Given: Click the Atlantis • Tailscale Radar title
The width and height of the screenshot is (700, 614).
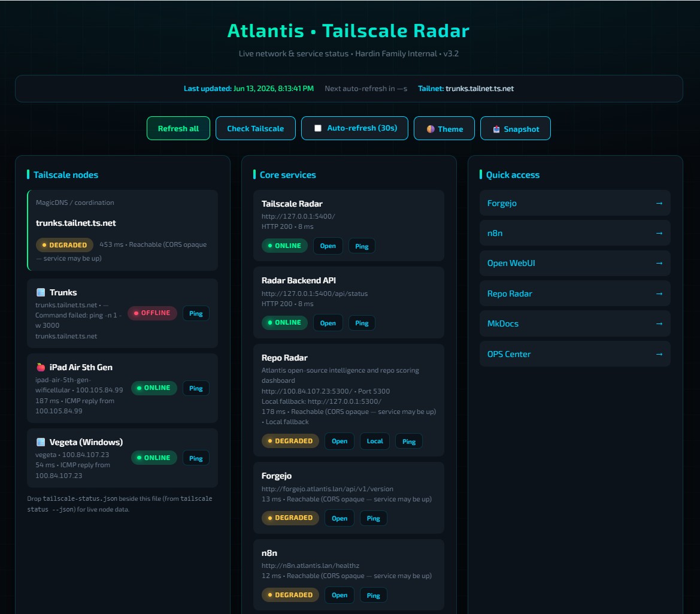Looking at the screenshot, I should [x=349, y=31].
